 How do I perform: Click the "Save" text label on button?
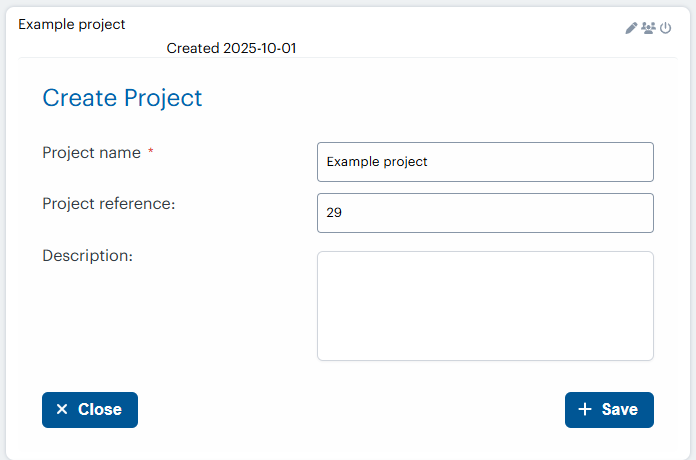[620, 409]
